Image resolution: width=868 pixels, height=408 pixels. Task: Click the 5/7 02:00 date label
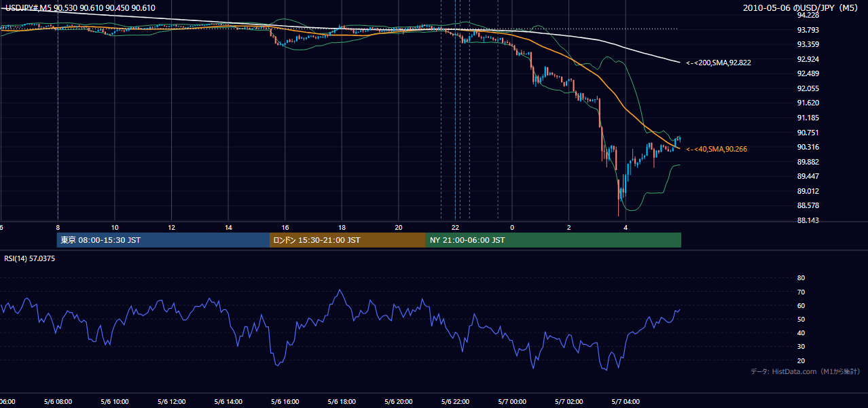569,401
